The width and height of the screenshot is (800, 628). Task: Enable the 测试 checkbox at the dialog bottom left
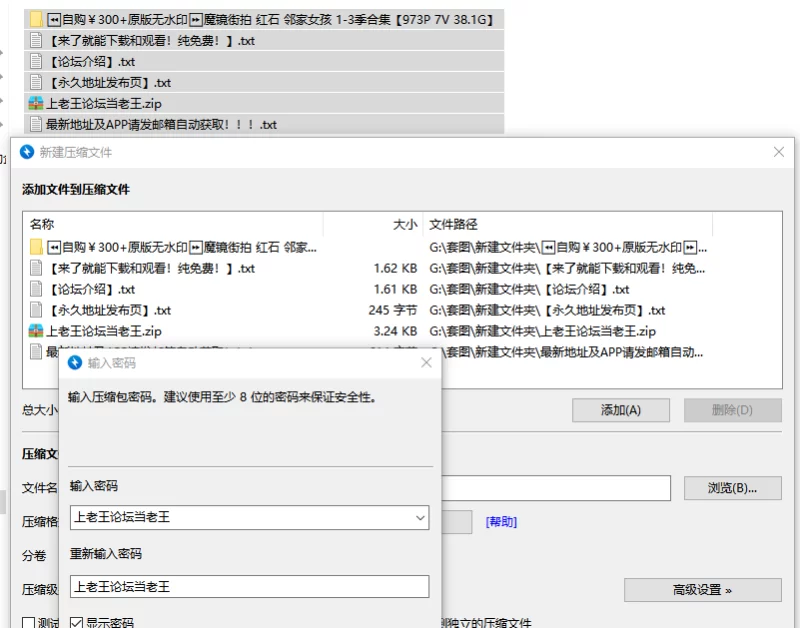tap(28, 623)
